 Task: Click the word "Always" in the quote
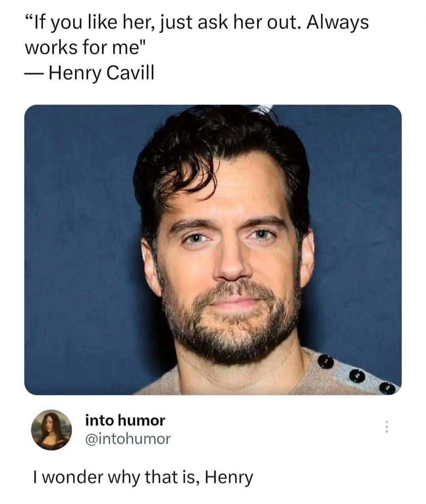tap(338, 23)
